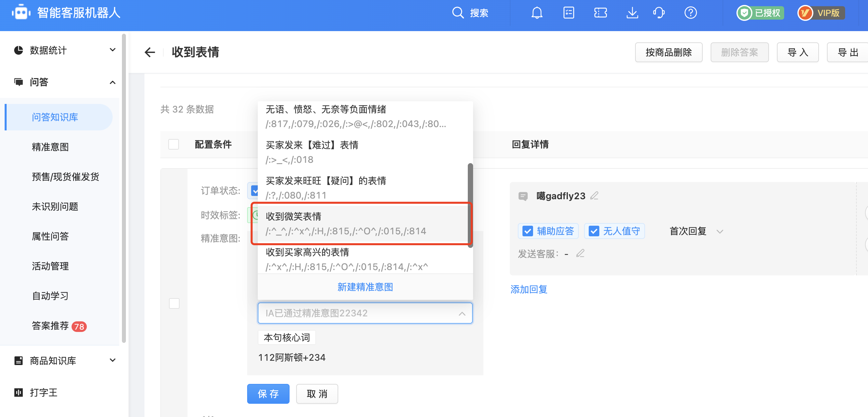Click the robot logo icon
This screenshot has height=417, width=868.
point(21,13)
